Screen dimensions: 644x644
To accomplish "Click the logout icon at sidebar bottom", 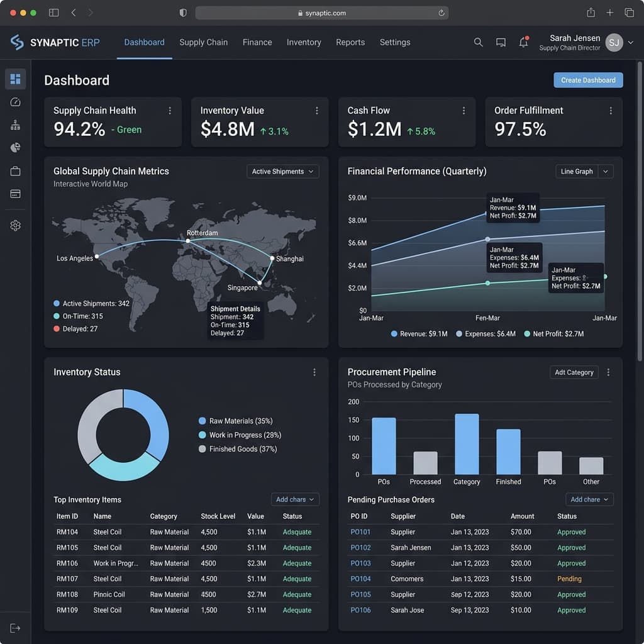I will 15,628.
